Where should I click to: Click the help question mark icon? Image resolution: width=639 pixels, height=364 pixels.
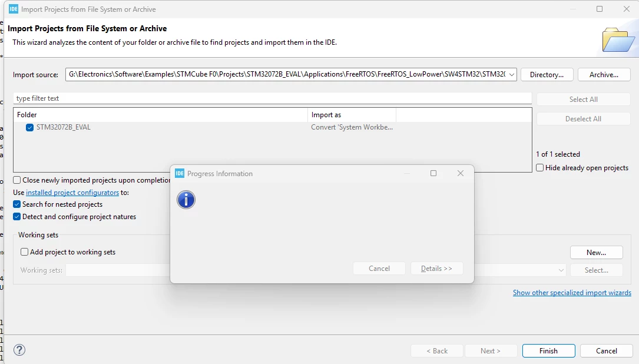[19, 350]
